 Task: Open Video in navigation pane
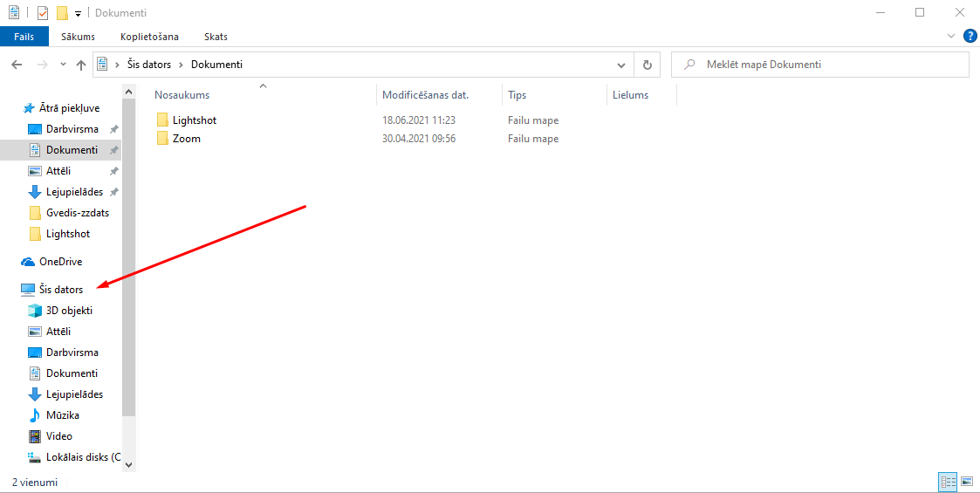click(58, 436)
